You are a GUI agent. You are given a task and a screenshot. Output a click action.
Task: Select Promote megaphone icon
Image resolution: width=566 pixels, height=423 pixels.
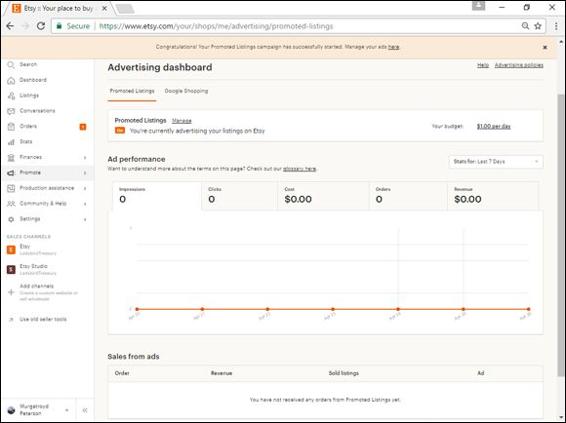click(11, 173)
